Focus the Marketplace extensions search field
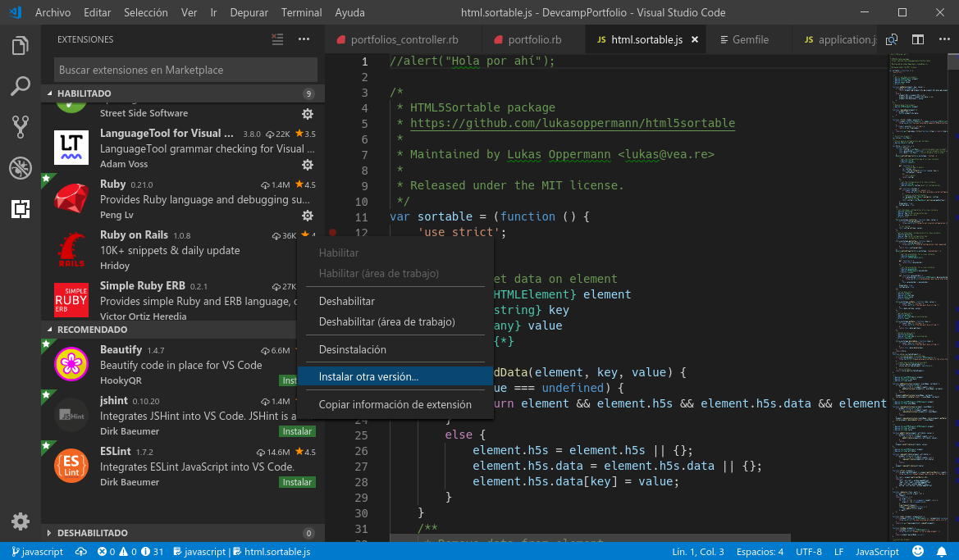Screen dimensions: 959x560 [x=185, y=70]
